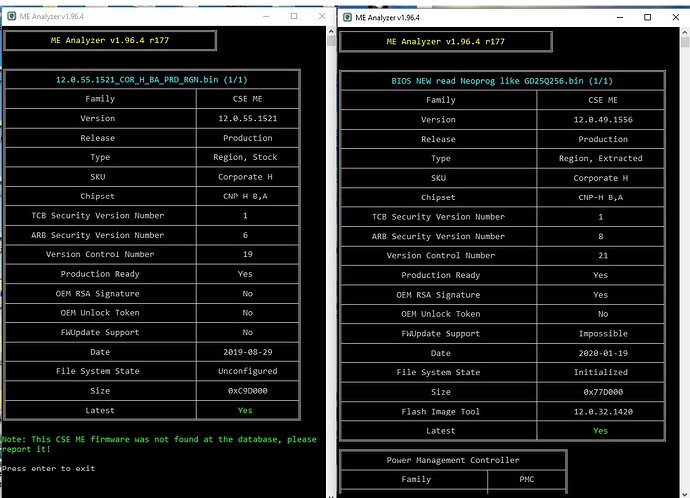
Task: Minimize the right ME Analyzer window
Action: 620,18
